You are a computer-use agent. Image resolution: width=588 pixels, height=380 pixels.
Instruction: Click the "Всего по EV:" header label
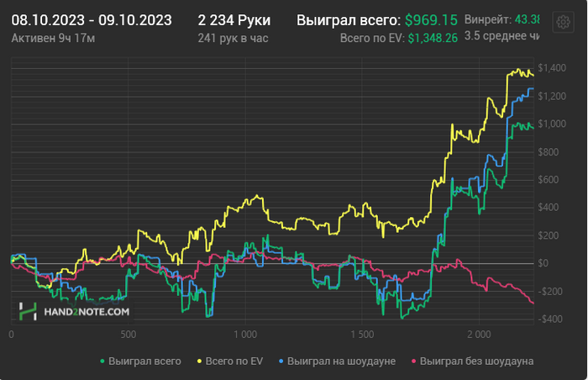click(372, 38)
